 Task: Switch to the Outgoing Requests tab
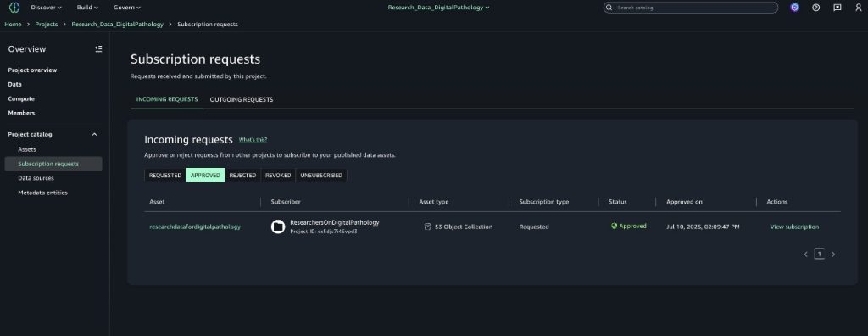(x=242, y=100)
